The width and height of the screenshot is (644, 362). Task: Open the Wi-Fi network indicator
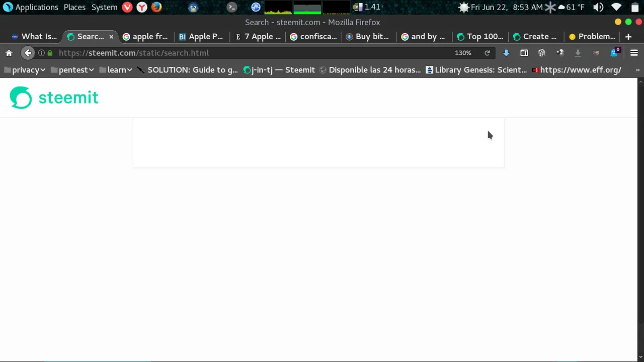tap(616, 7)
